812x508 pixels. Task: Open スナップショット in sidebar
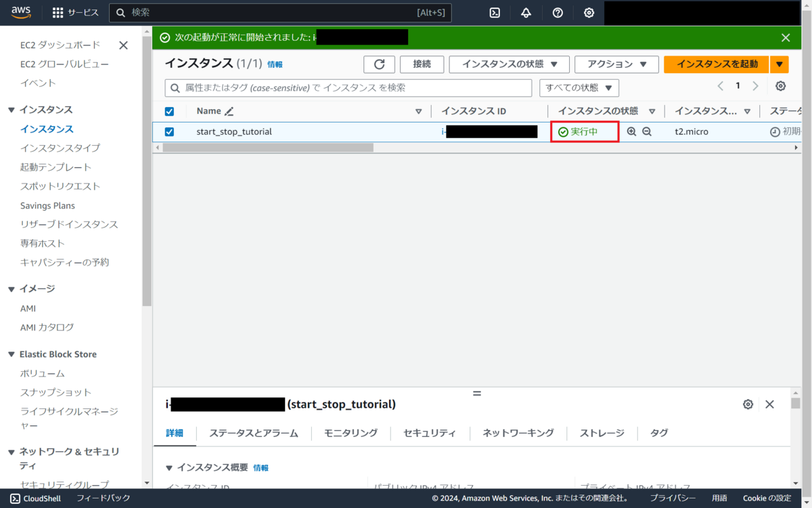(55, 392)
